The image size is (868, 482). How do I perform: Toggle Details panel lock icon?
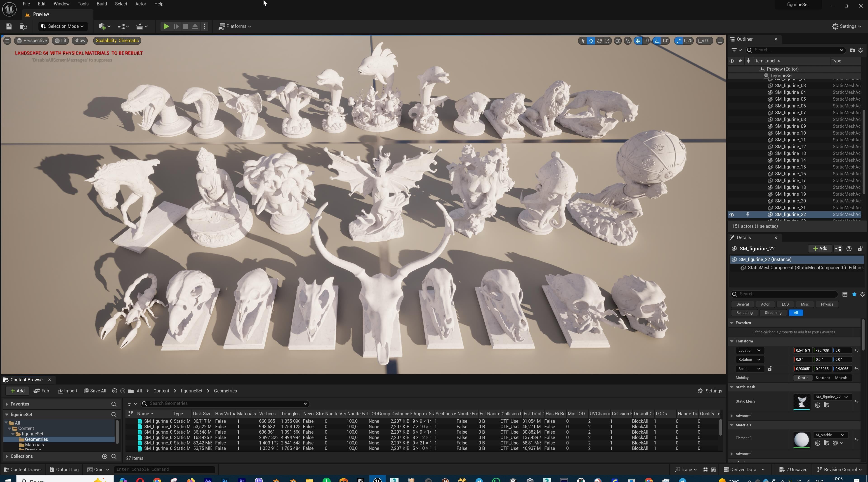860,249
